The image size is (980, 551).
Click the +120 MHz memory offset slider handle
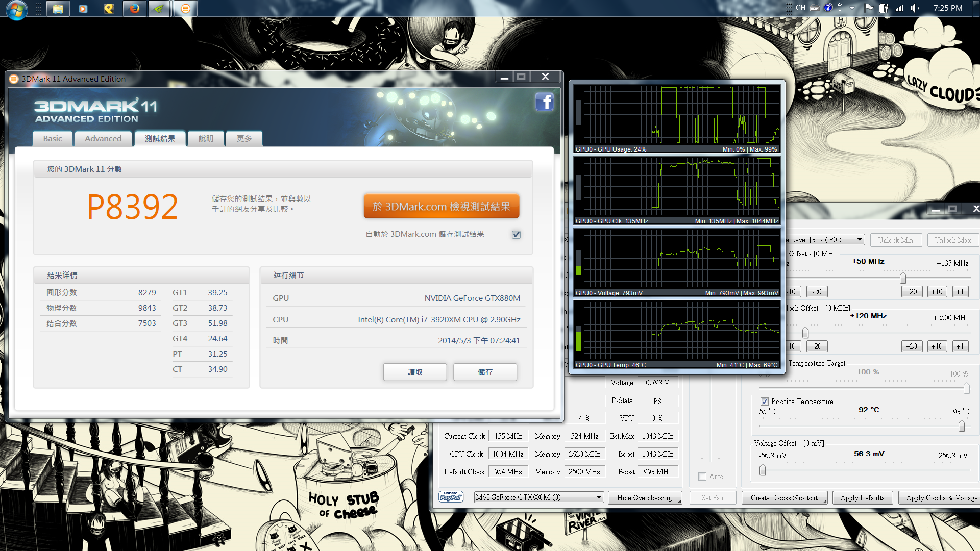click(x=805, y=333)
